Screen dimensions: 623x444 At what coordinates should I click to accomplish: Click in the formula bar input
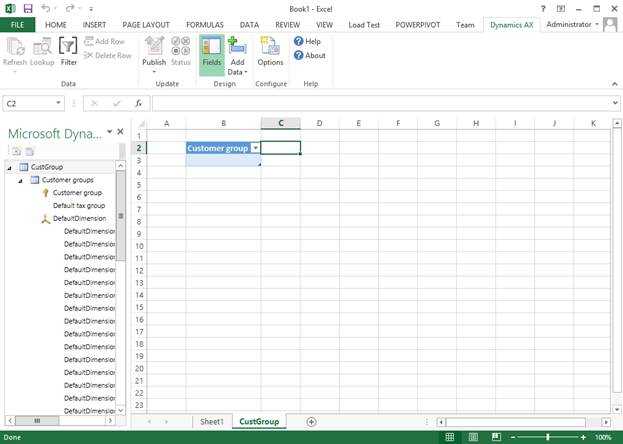(x=381, y=103)
